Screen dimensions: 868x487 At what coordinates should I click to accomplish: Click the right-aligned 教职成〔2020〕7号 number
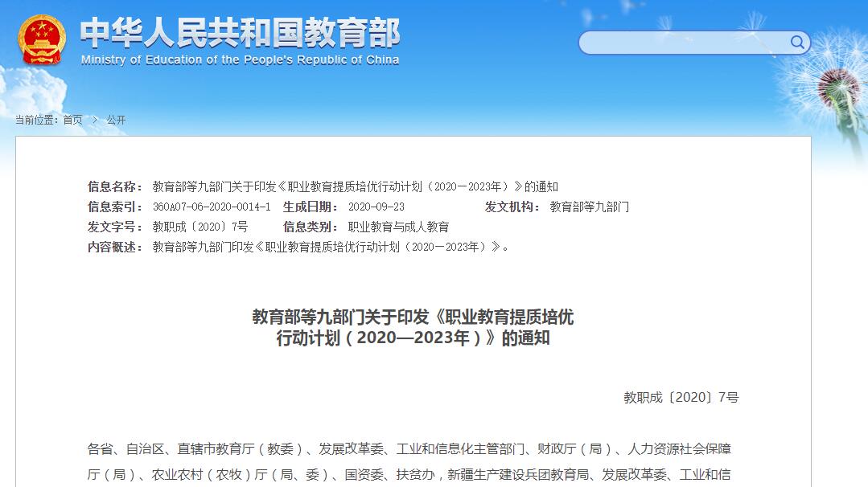point(681,397)
